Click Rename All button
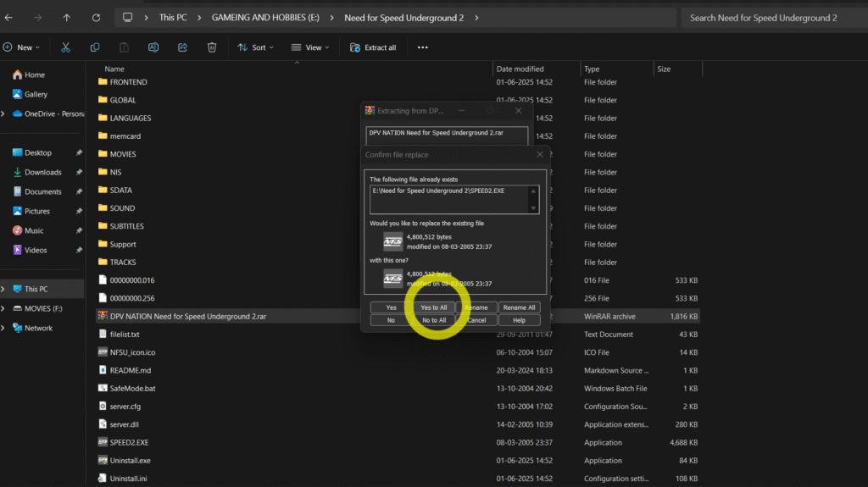 coord(519,307)
